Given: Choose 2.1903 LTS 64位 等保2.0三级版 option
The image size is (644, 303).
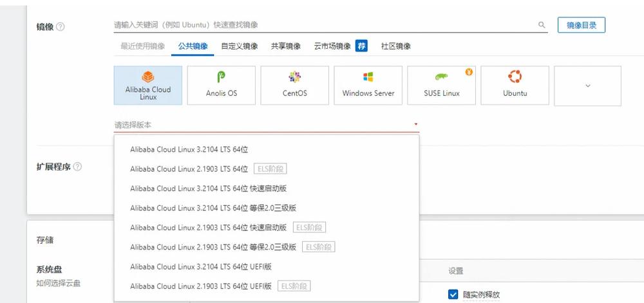Looking at the screenshot, I should pos(267,247).
